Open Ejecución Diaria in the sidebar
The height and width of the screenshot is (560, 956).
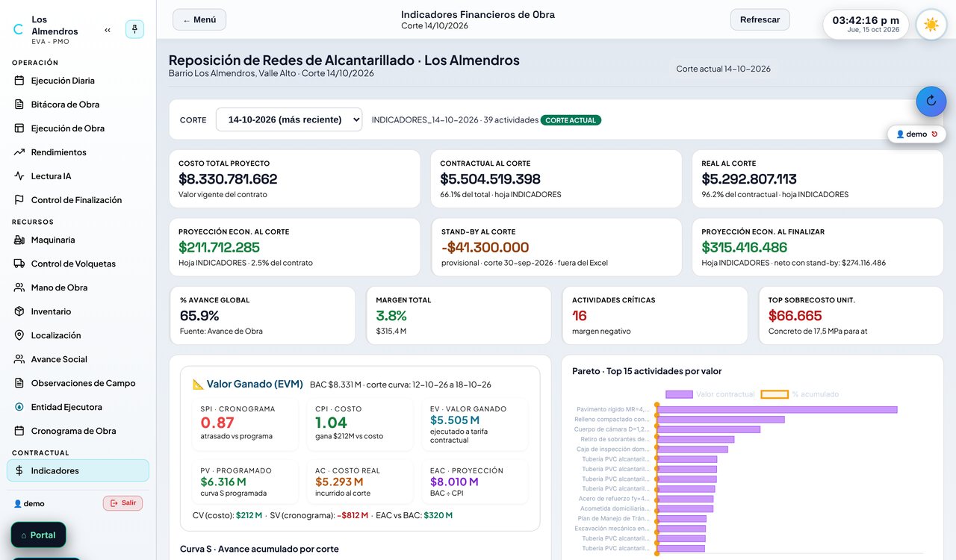coord(78,81)
